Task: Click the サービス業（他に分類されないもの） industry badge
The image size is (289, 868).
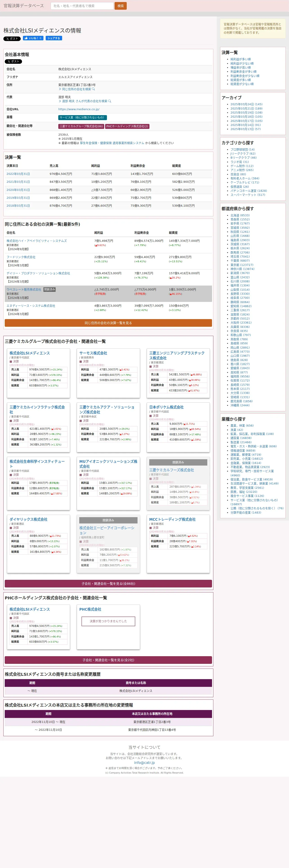Action: (x=82, y=118)
